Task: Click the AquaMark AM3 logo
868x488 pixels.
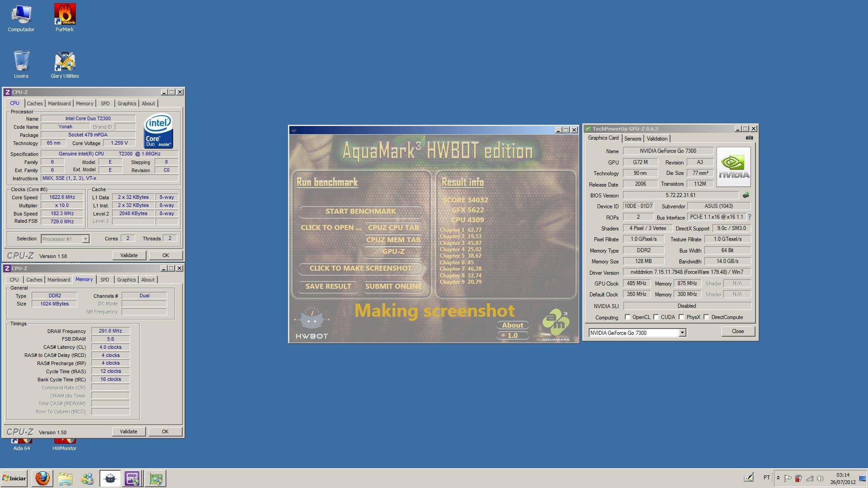Action: click(x=556, y=325)
